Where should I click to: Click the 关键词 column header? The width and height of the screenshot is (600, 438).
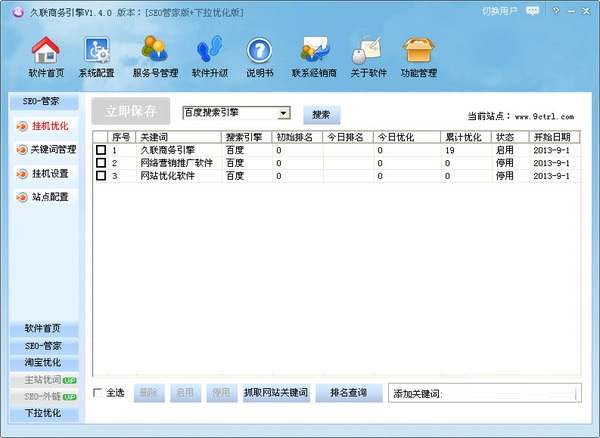(x=179, y=137)
